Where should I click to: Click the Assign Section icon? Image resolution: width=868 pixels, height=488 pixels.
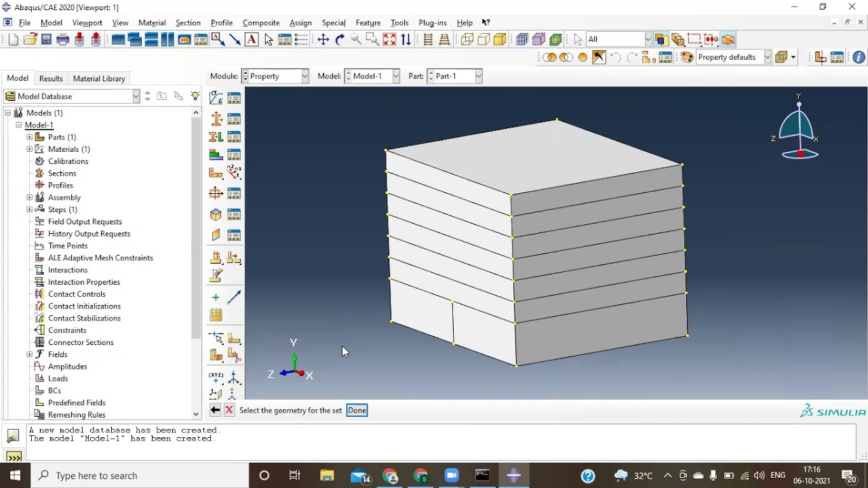216,138
